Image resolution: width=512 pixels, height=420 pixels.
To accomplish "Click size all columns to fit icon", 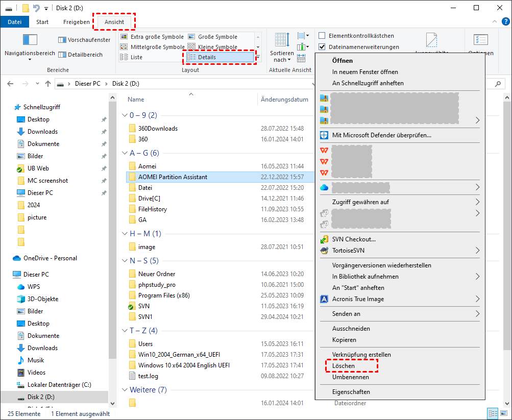I will pyautogui.click(x=301, y=58).
